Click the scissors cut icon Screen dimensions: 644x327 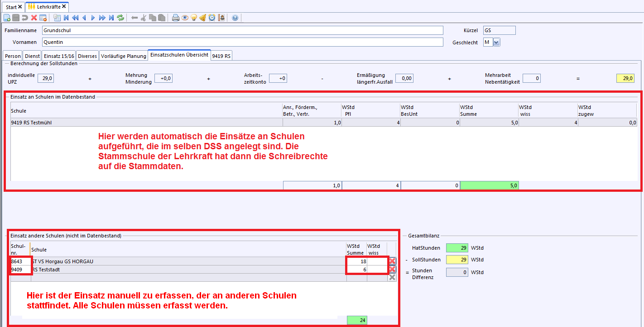[144, 18]
